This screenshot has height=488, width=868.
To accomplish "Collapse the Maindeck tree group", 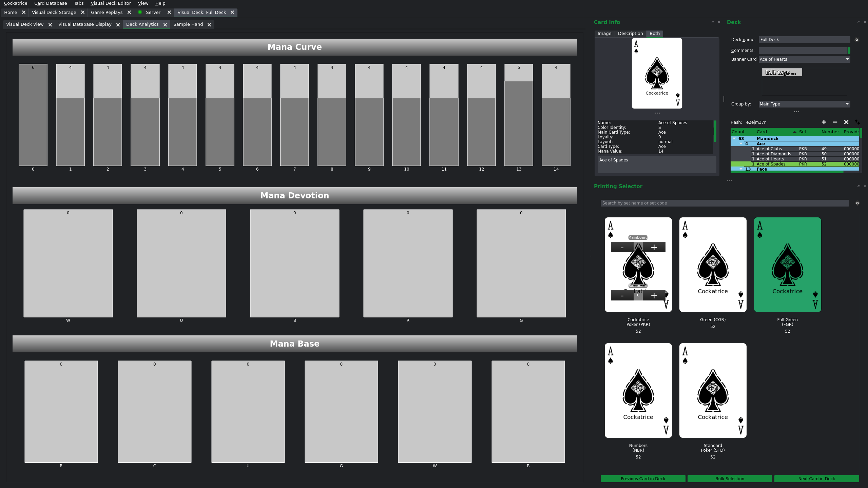I will (734, 138).
